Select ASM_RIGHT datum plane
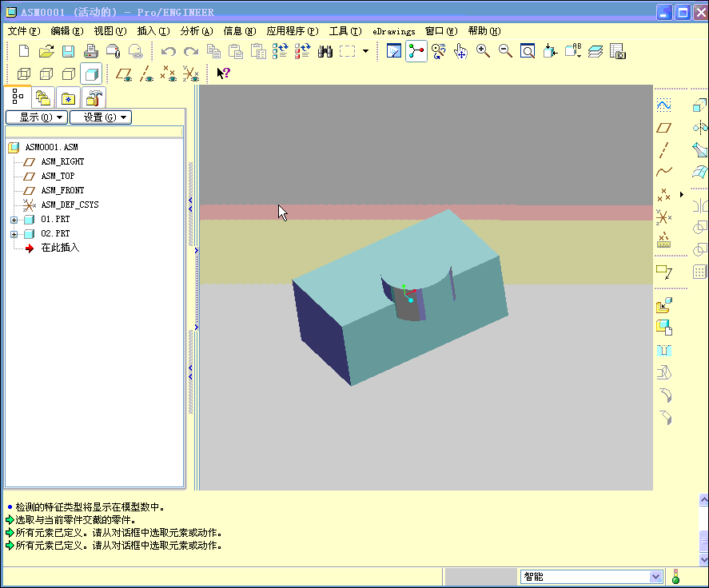Viewport: 709px width, 588px height. point(62,162)
